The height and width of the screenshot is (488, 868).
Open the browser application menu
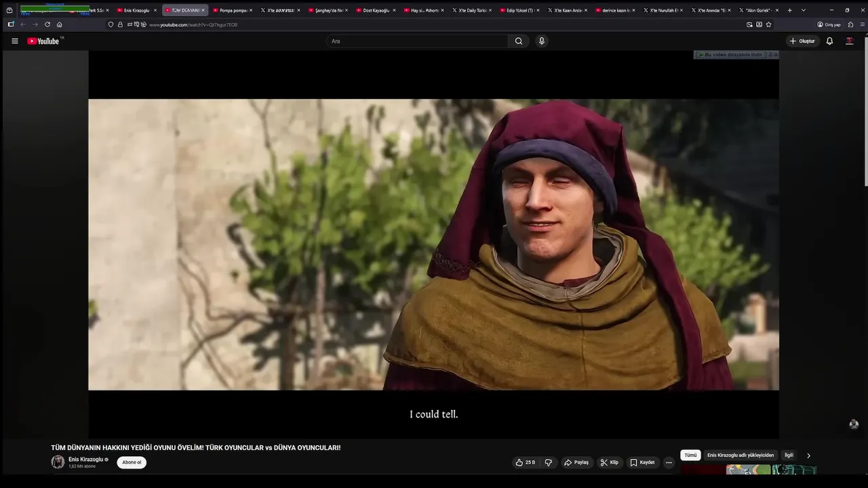[862, 24]
